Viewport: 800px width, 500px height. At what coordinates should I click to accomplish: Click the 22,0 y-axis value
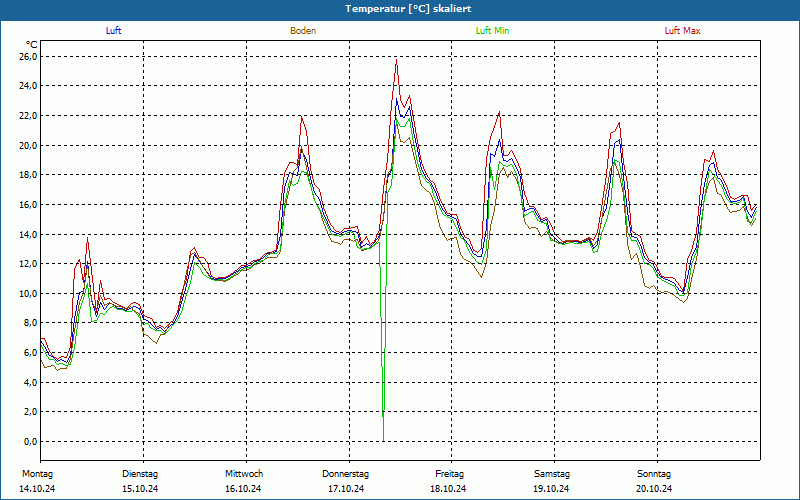28,115
